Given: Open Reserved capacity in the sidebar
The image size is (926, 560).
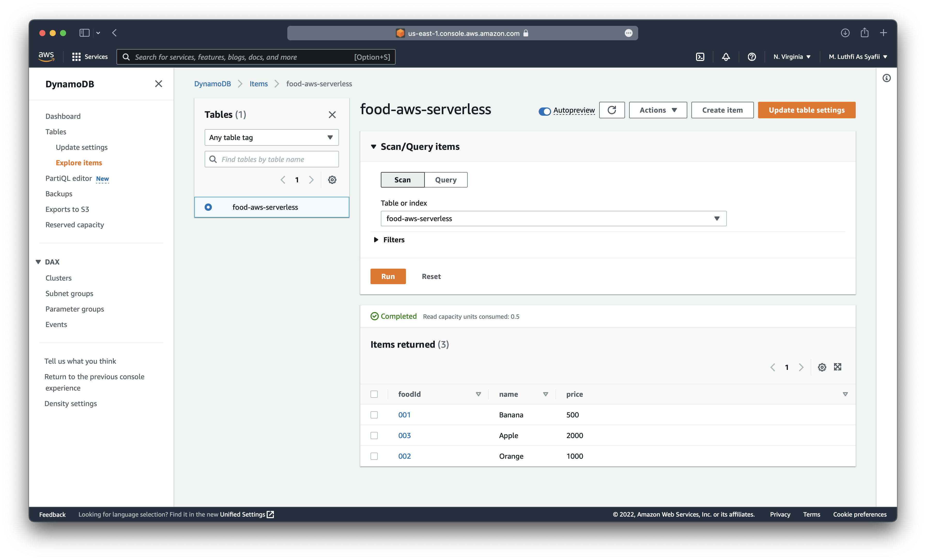Looking at the screenshot, I should (75, 225).
